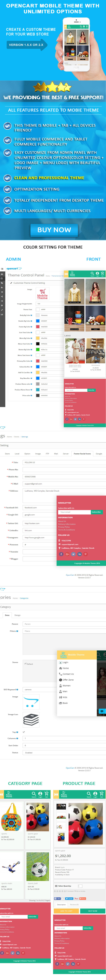Click the Categories breadcrumb link
Screen dimensions: 106x980
24,598
